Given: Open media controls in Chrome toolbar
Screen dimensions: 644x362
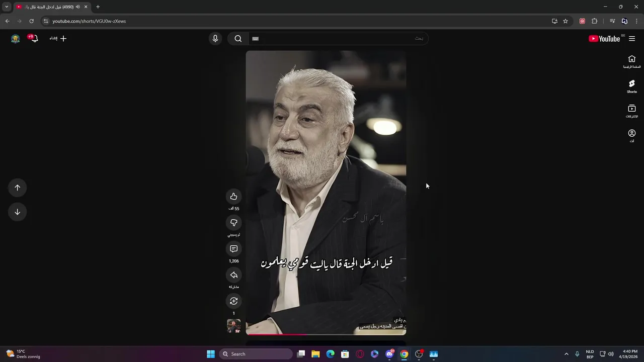Looking at the screenshot, I should 612,21.
